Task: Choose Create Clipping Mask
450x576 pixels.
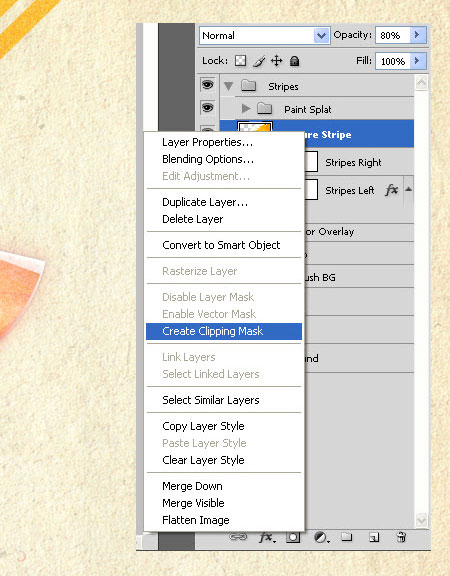Action: (x=224, y=331)
